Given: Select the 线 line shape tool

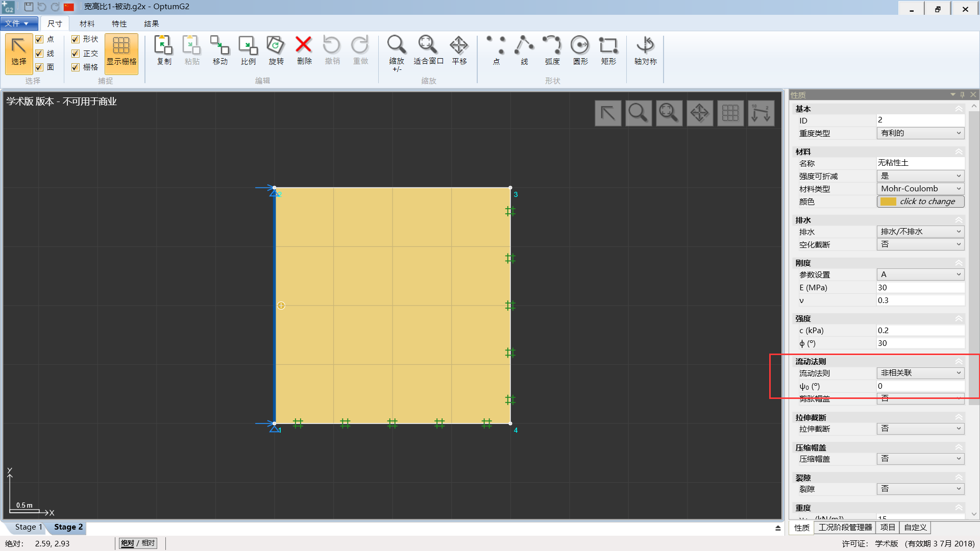Looking at the screenshot, I should pyautogui.click(x=524, y=51).
